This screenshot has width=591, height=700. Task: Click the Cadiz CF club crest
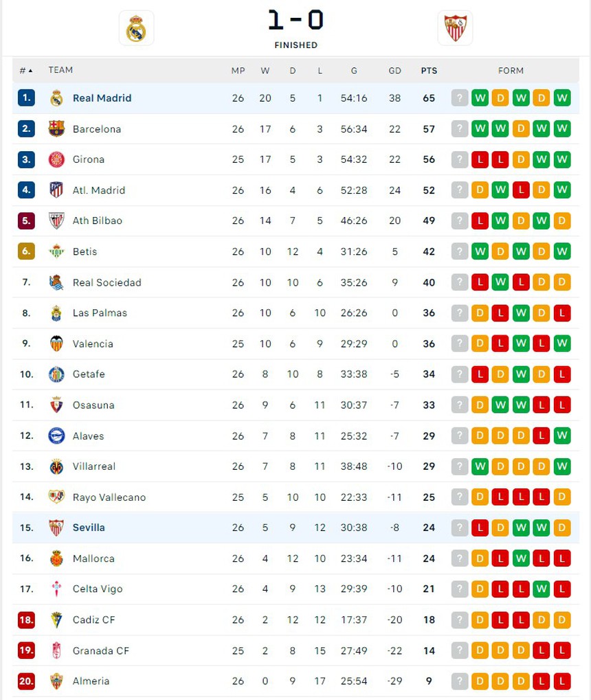(x=56, y=620)
